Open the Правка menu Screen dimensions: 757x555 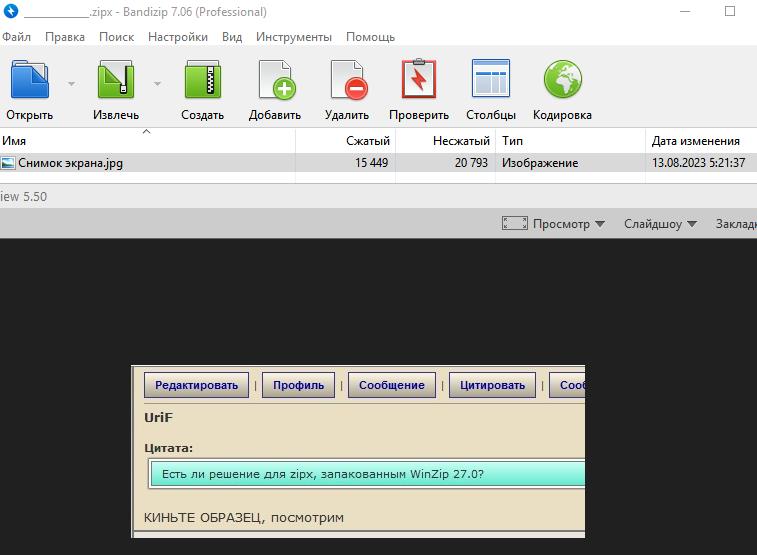65,37
